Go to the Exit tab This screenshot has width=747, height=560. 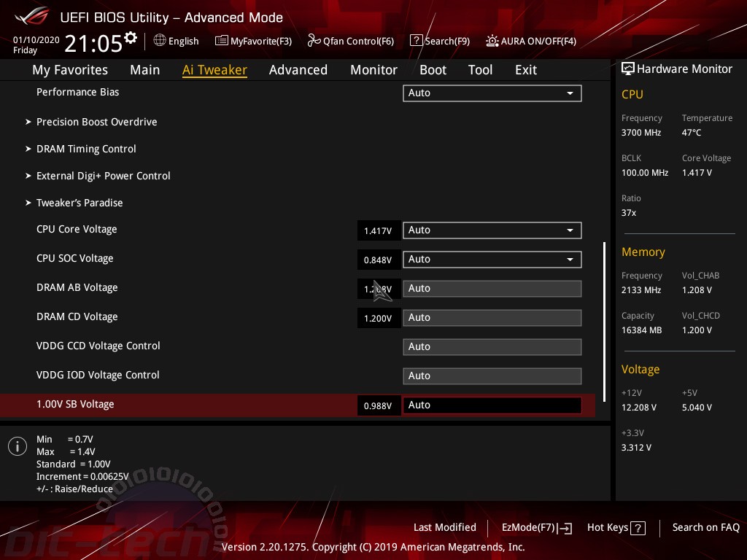(x=526, y=70)
